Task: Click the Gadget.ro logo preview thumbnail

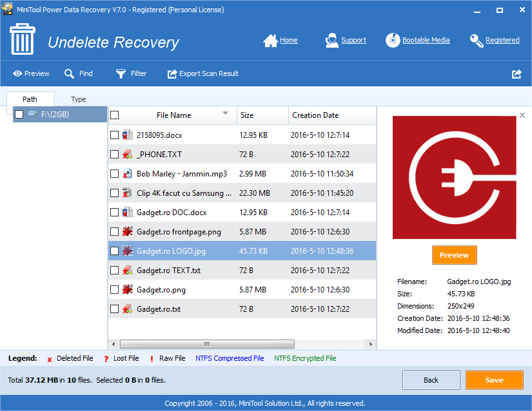Action: tap(454, 177)
